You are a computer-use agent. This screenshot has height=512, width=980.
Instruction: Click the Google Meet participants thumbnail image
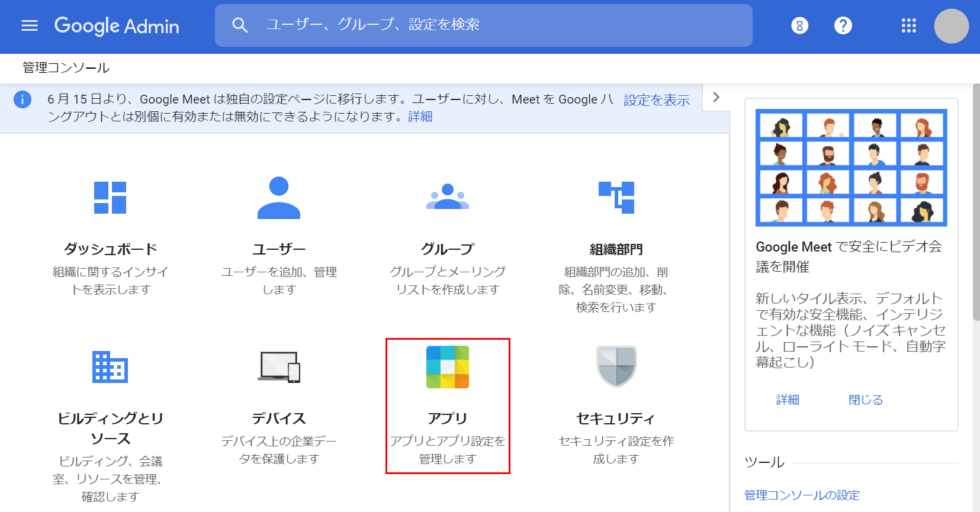tap(851, 168)
